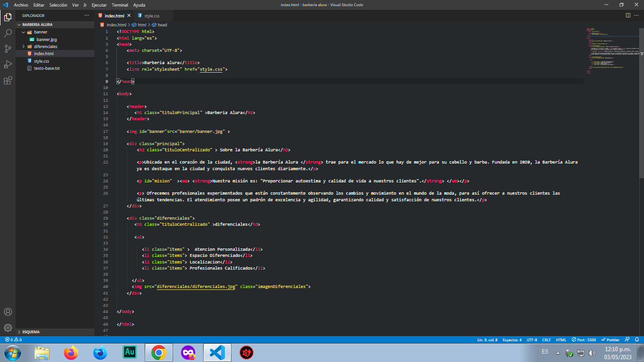Click the errors and warnings status indicator
Image resolution: width=644 pixels, height=362 pixels.
pos(13,340)
